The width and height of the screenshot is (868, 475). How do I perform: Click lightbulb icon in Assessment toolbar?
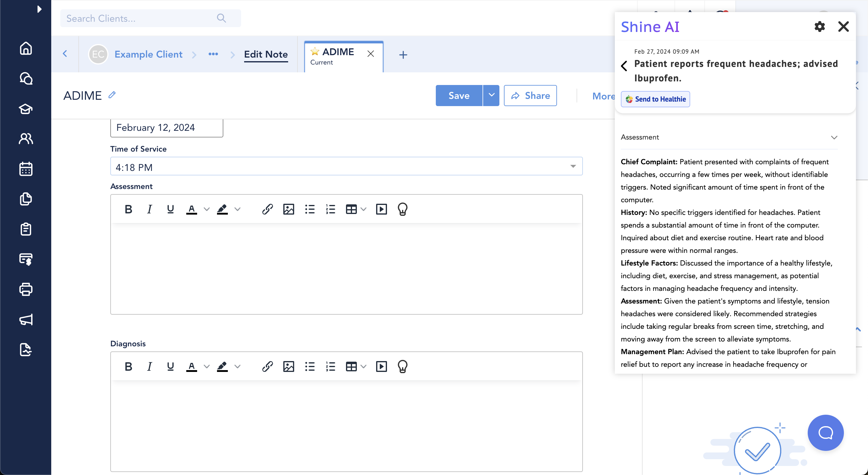[x=402, y=209]
